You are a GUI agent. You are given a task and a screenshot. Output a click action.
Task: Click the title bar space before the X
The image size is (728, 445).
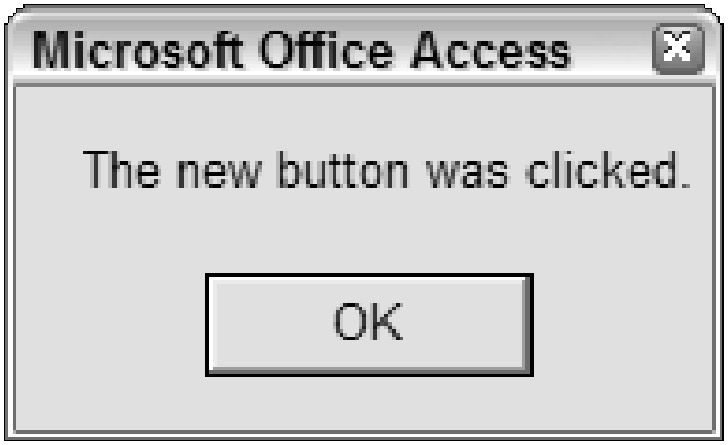coord(612,48)
